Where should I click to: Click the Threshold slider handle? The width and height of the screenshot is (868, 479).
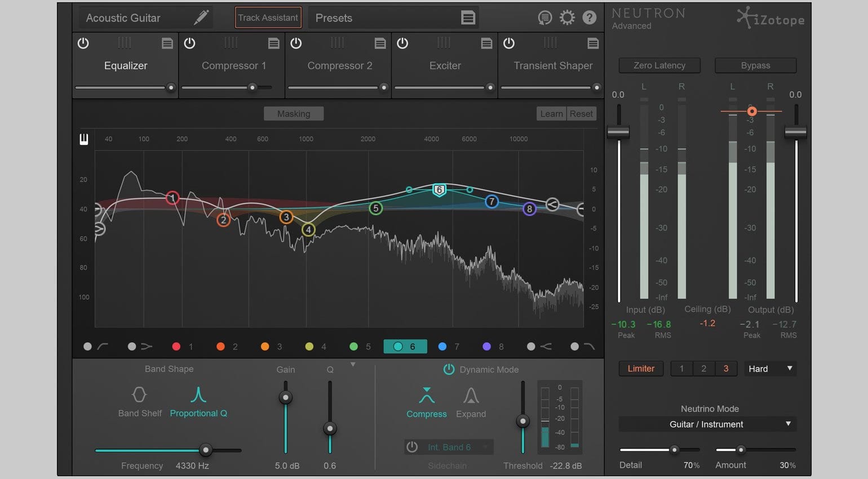[x=523, y=421]
